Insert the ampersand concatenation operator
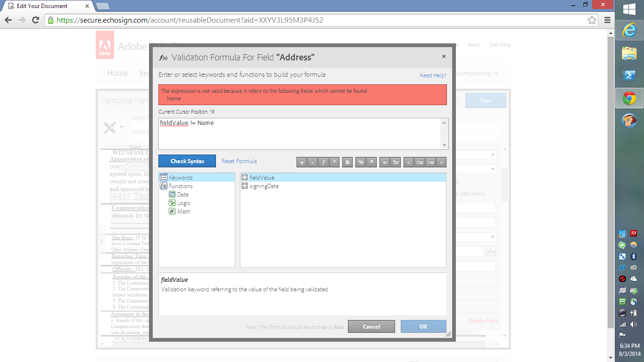Viewport: 644px width, 362px height. click(347, 162)
